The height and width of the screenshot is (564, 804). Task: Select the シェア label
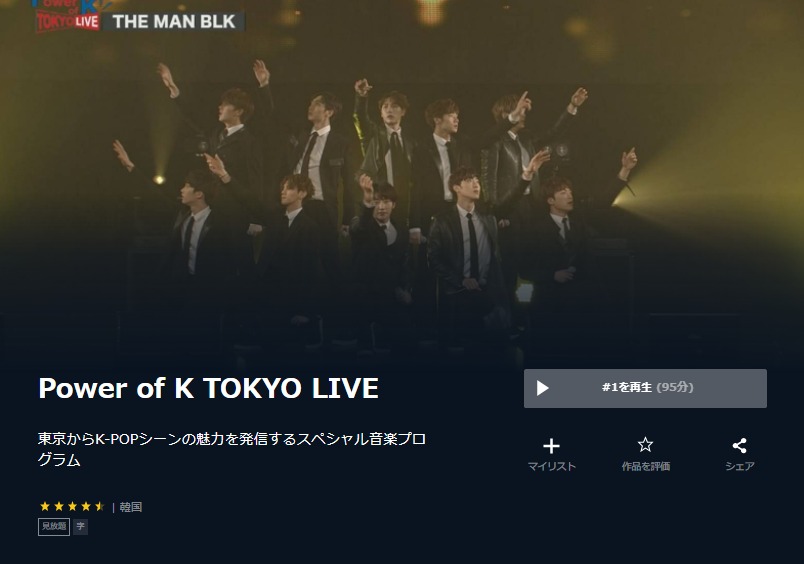[739, 466]
